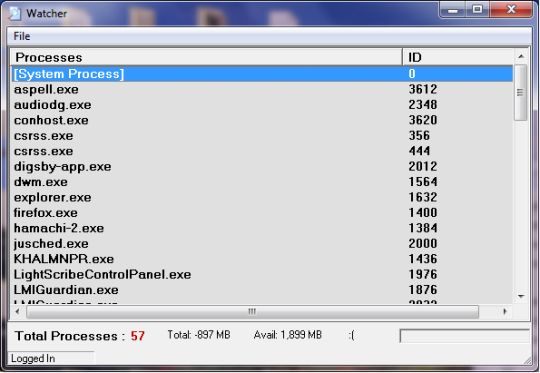The height and width of the screenshot is (373, 540).
Task: Click the vertical scrollbar up arrow
Action: 521,56
